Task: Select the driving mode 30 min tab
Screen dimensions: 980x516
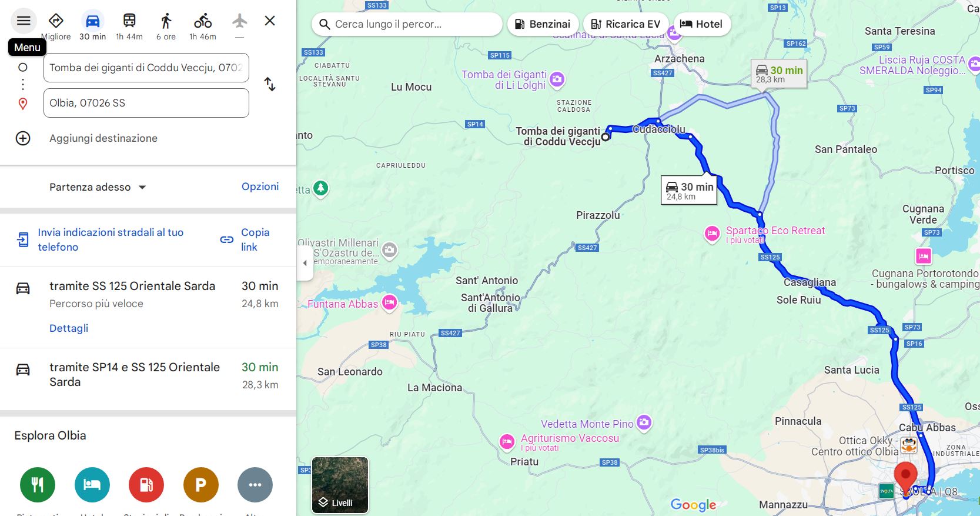Action: (x=93, y=26)
